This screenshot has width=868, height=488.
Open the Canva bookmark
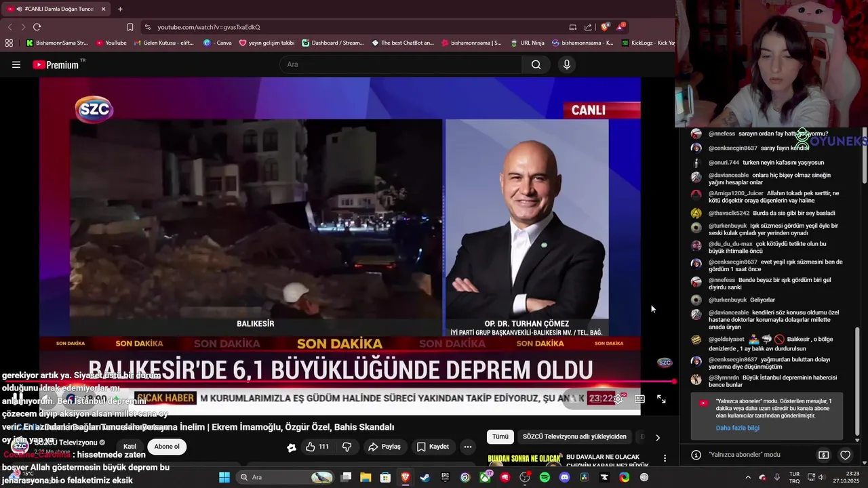218,43
